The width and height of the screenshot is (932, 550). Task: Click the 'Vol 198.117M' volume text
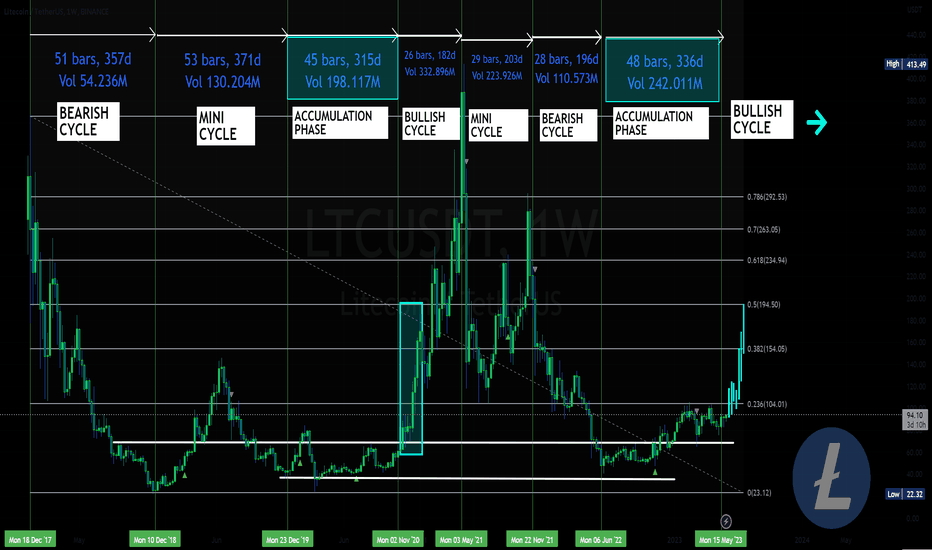(342, 82)
